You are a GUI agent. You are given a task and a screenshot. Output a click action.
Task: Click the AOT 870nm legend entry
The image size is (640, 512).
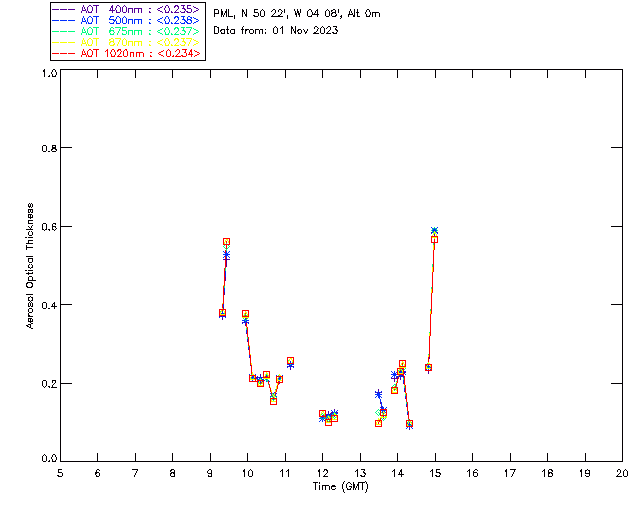pyautogui.click(x=127, y=42)
